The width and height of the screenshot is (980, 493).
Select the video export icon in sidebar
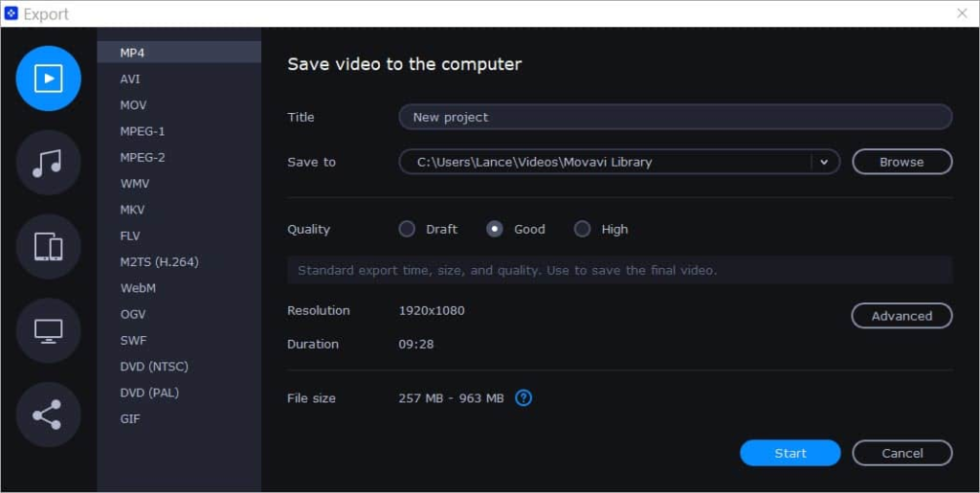[48, 78]
